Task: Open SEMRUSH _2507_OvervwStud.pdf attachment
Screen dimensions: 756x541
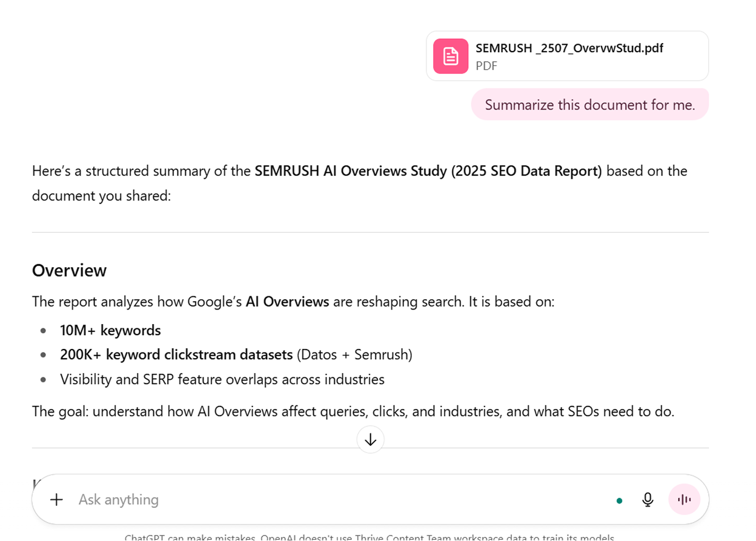Action: click(567, 56)
